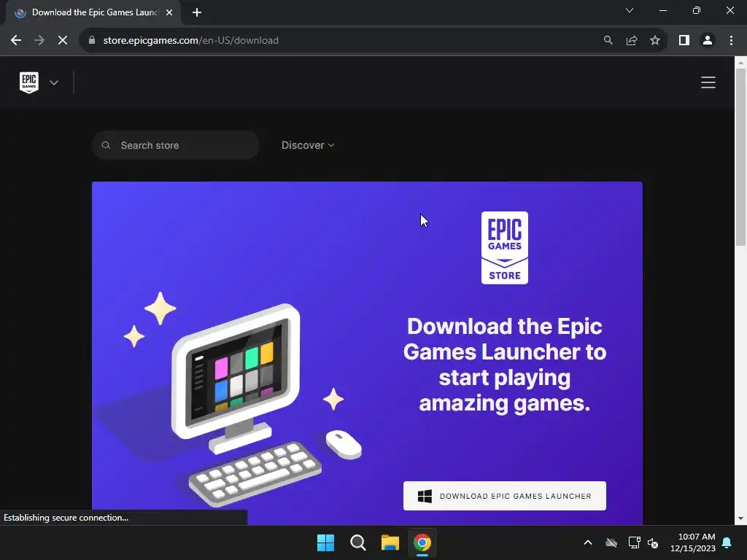Click the scrollbar down arrow
Image resolution: width=747 pixels, height=560 pixels.
740,518
